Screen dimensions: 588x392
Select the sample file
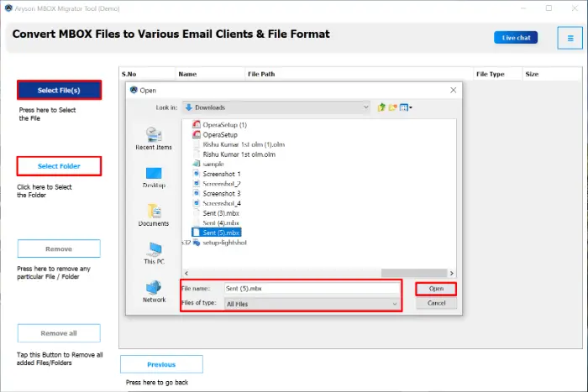tap(208, 164)
